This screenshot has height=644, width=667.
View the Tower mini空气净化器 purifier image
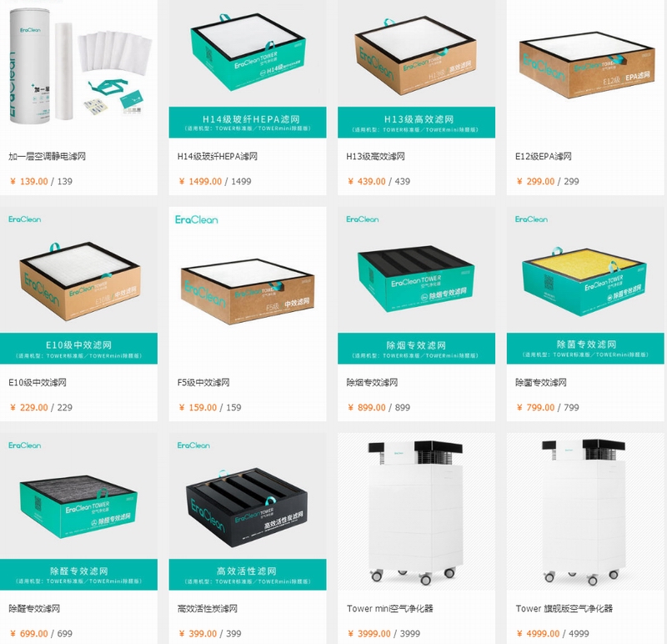click(416, 511)
